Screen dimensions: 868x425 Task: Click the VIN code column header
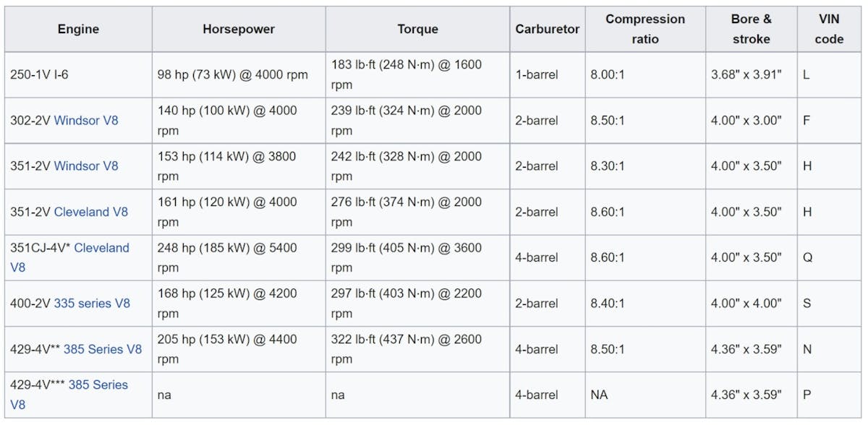(829, 30)
